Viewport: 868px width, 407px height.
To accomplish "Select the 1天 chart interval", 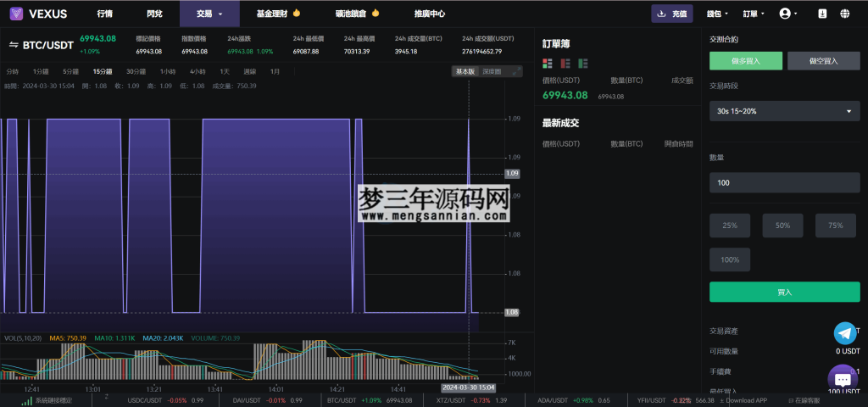I will (224, 71).
